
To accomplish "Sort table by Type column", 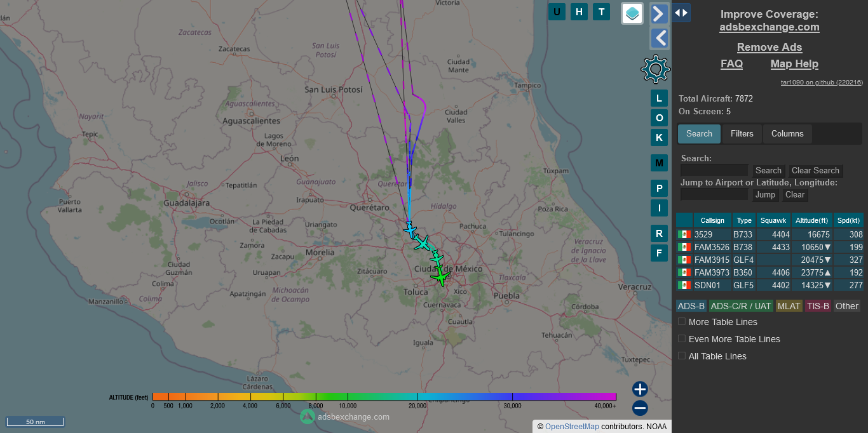I will pyautogui.click(x=744, y=220).
